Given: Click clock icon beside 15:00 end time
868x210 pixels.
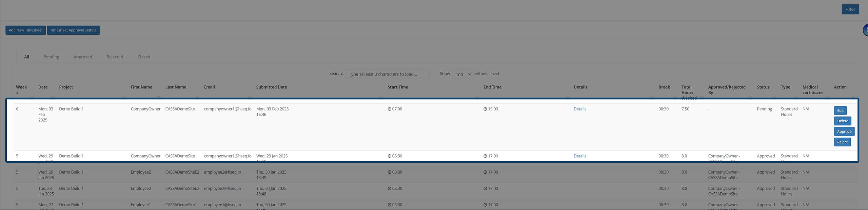Looking at the screenshot, I should point(485,109).
